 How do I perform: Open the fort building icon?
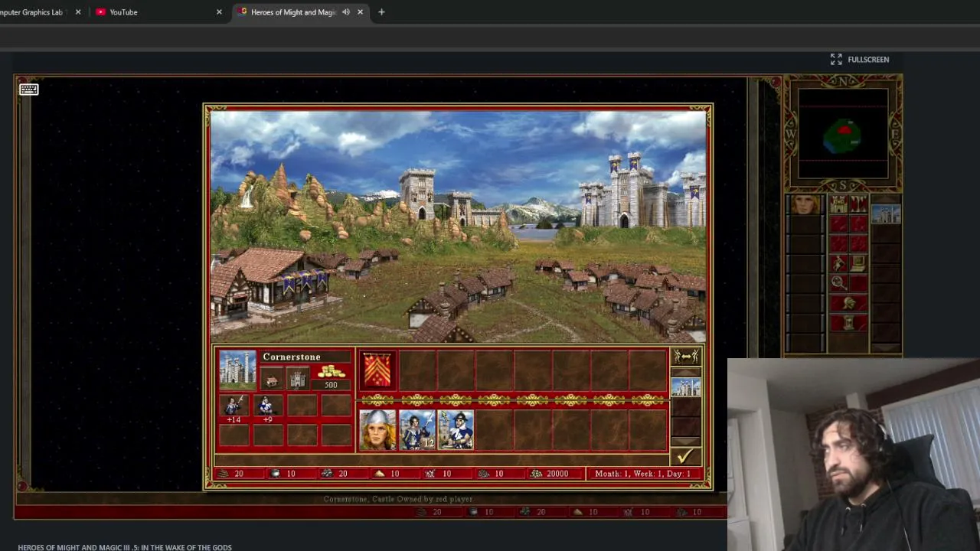(297, 380)
